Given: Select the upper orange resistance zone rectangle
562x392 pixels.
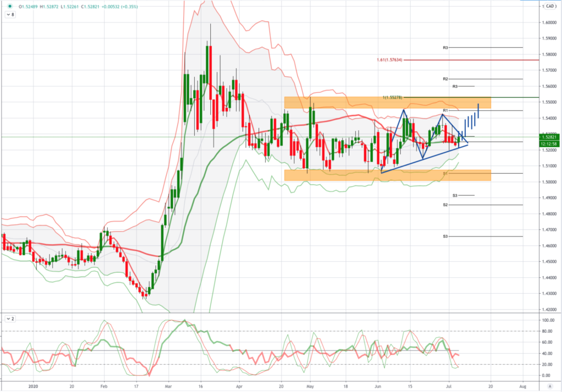Looking at the screenshot, I should click(x=340, y=103).
